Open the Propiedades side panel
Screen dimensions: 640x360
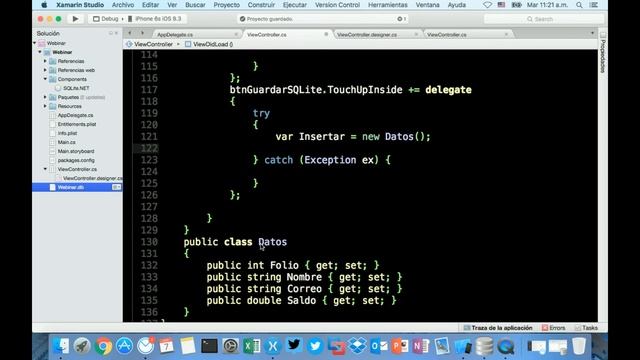[x=603, y=53]
